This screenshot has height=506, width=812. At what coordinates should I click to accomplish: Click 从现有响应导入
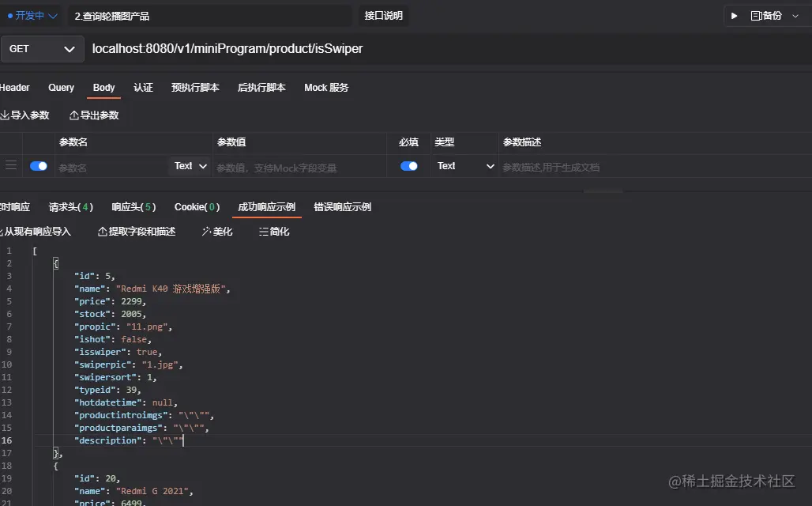pos(36,231)
